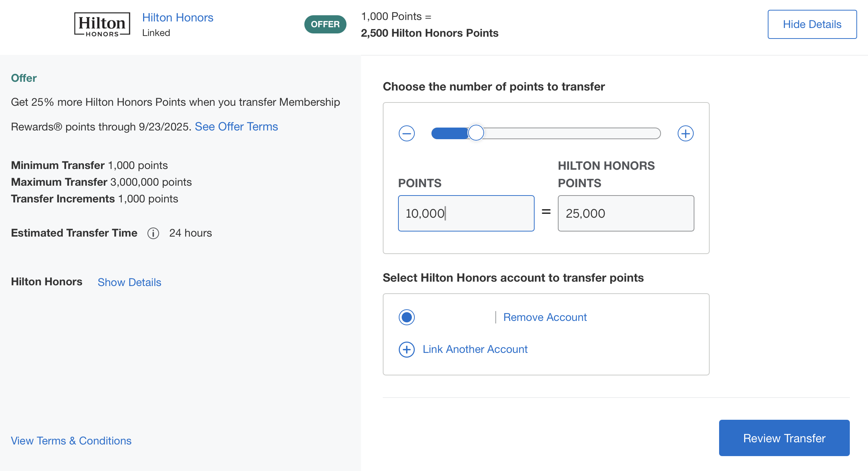Click the green OFFER badge
The width and height of the screenshot is (868, 471).
325,24
